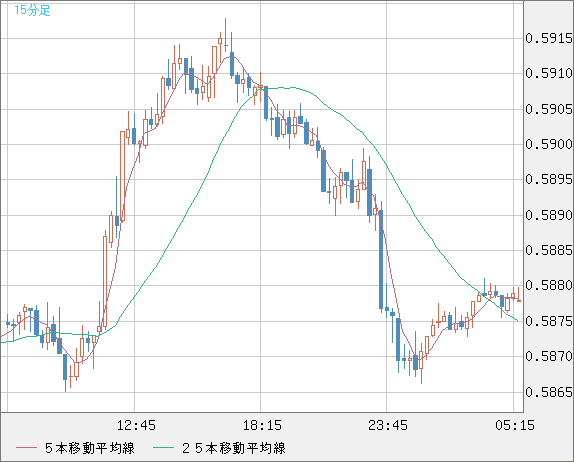Click the 0.5865 price axis label
The width and height of the screenshot is (574, 462).
click(x=549, y=392)
